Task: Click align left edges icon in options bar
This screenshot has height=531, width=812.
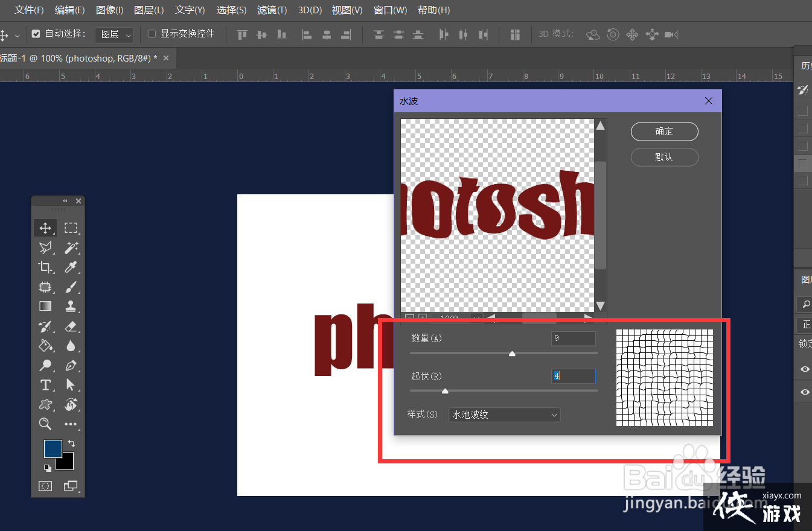Action: pos(307,34)
